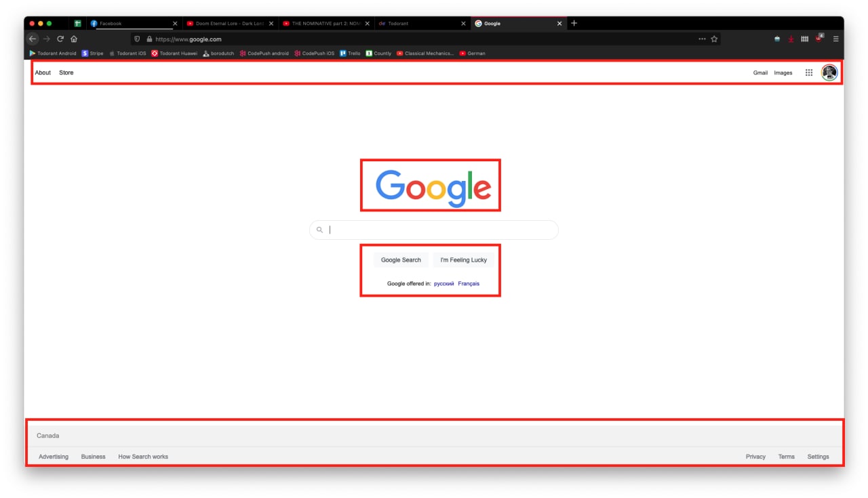Open the Trello bookmark
The image size is (868, 498).
pos(350,53)
